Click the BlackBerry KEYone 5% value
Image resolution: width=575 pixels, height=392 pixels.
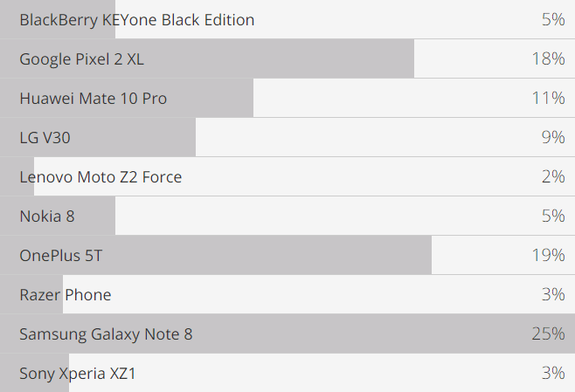552,19
